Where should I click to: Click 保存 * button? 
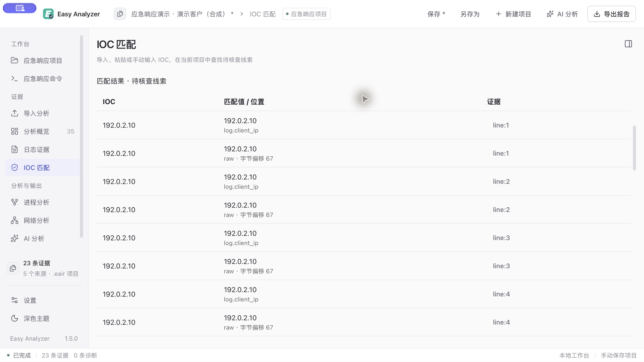point(436,14)
